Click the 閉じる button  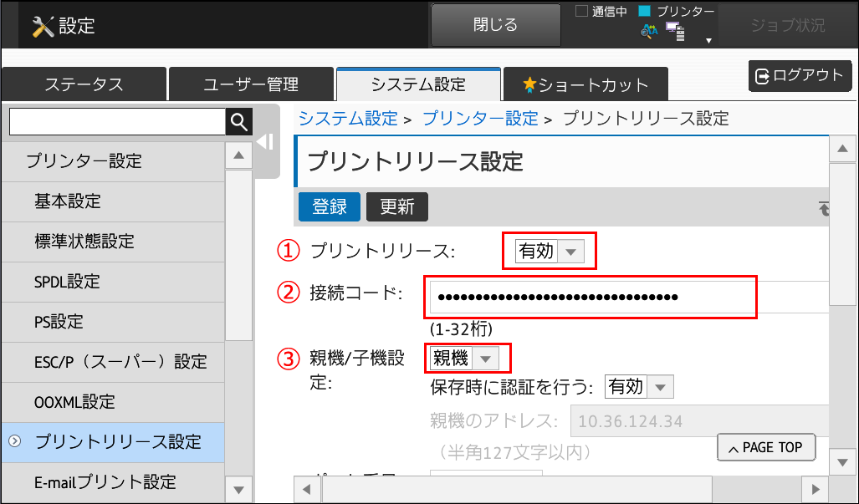click(495, 24)
